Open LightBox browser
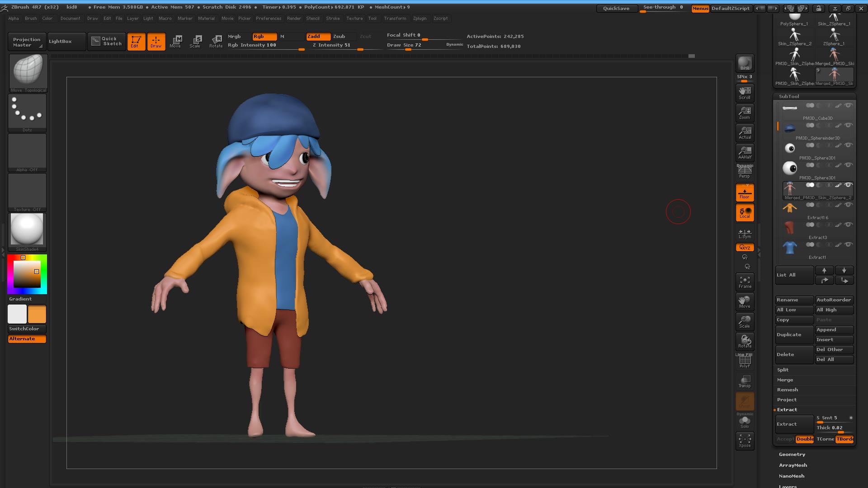 66,42
